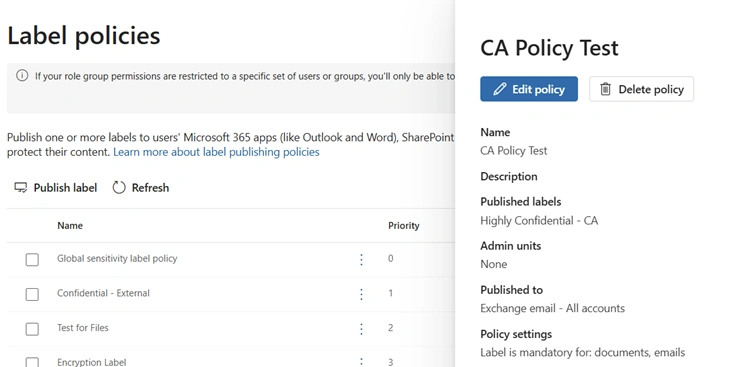This screenshot has height=367, width=752.
Task: Open more options for Encryption Label
Action: [362, 362]
